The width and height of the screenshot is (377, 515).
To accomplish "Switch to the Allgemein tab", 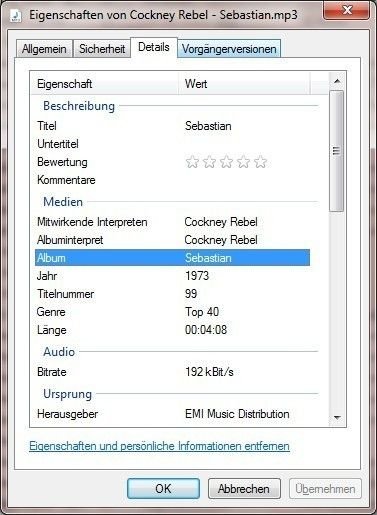I will click(44, 49).
